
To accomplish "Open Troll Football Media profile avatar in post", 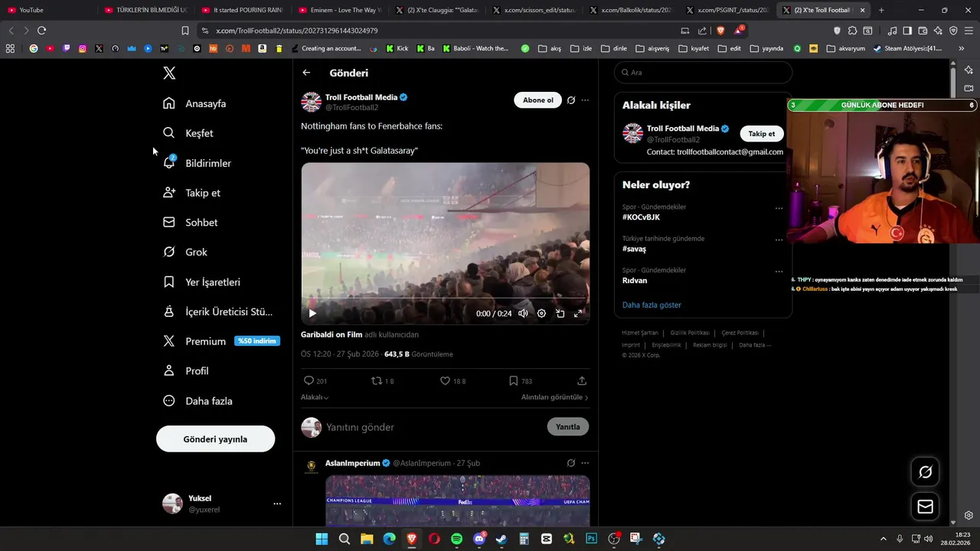I will pos(311,102).
